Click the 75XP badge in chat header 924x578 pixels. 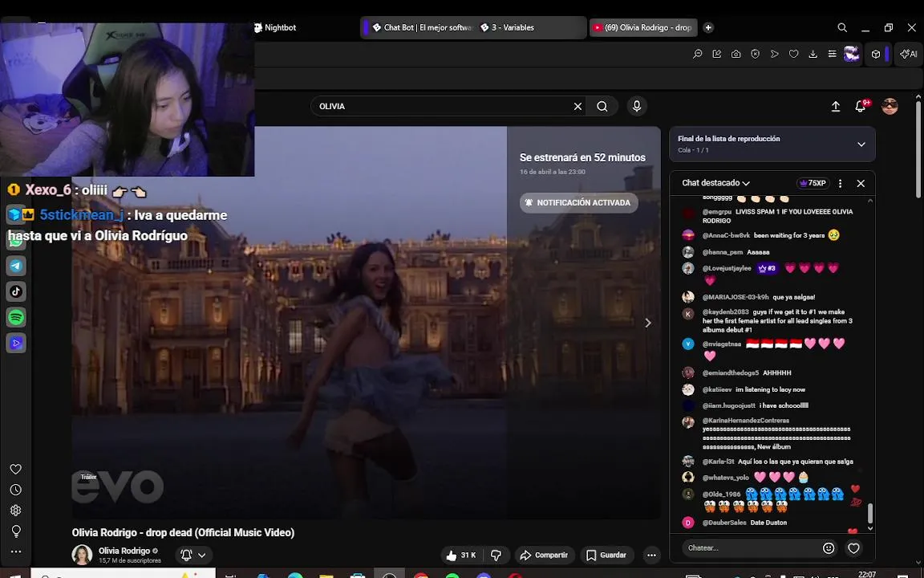point(813,183)
